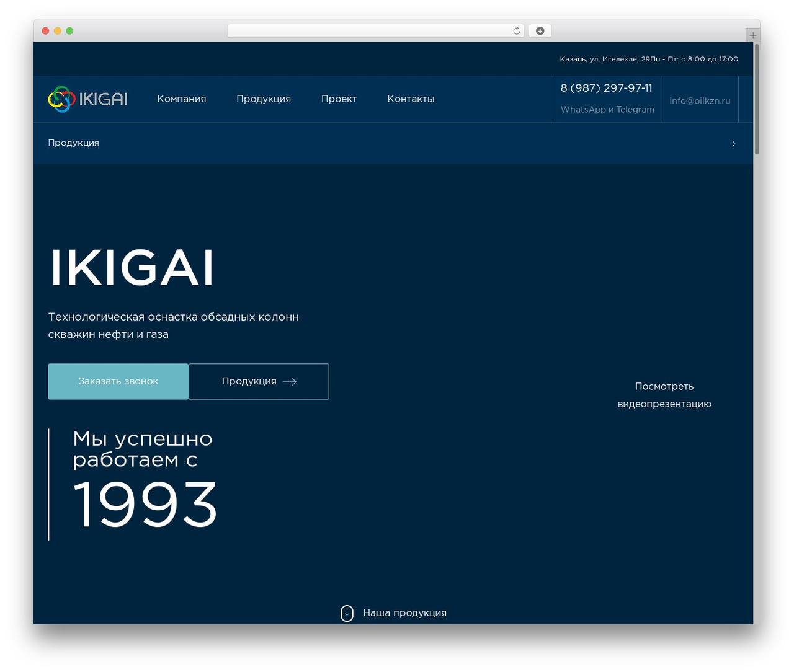
Task: Maximize the window with the green button
Action: pyautogui.click(x=69, y=31)
